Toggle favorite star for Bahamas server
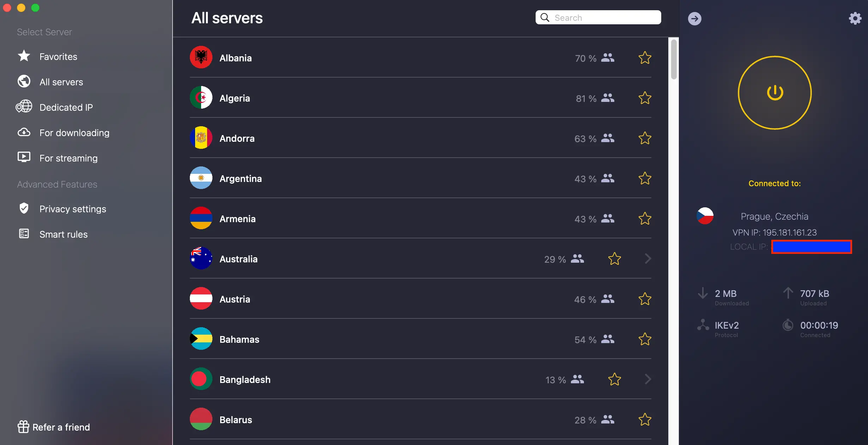 (644, 338)
